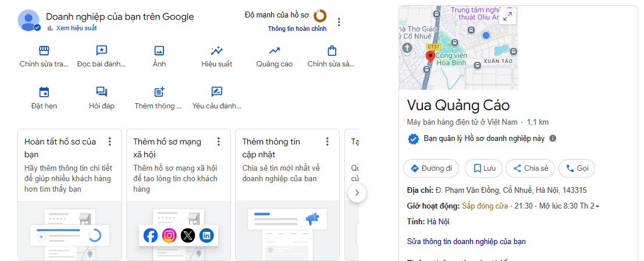Click the blue verified badge icon
The image size is (644, 261).
[x=413, y=139]
